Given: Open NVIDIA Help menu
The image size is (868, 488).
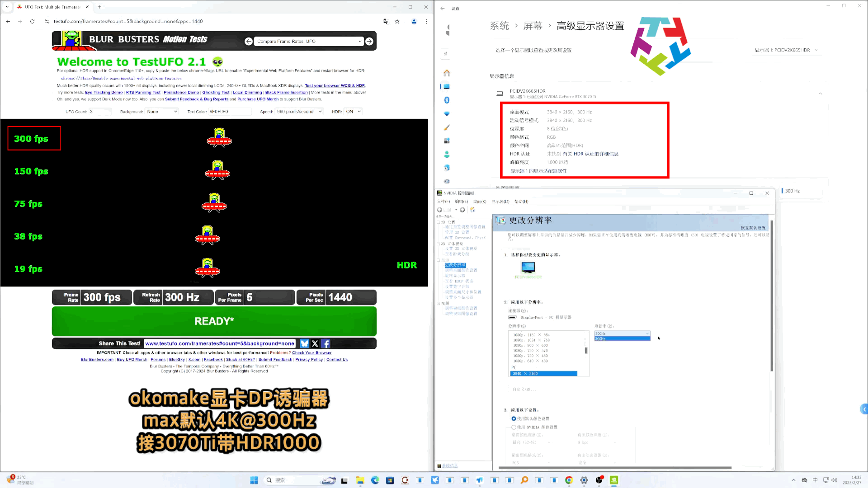Looking at the screenshot, I should (x=521, y=202).
